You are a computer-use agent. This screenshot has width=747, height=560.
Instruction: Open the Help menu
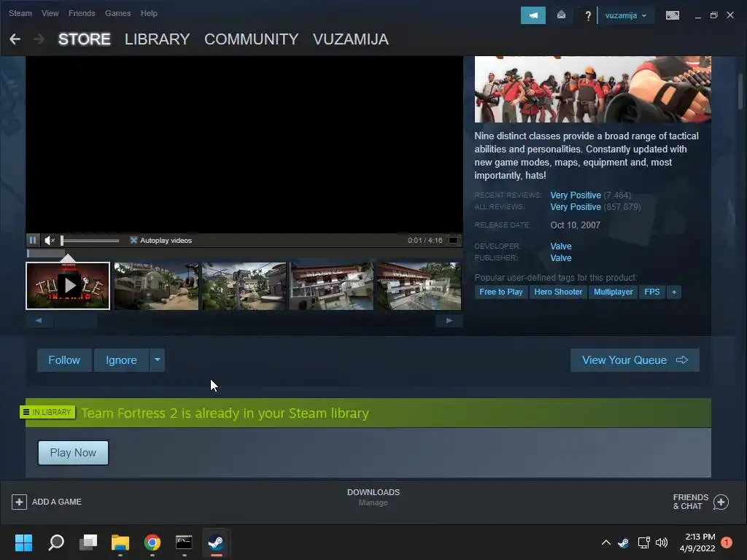click(149, 13)
